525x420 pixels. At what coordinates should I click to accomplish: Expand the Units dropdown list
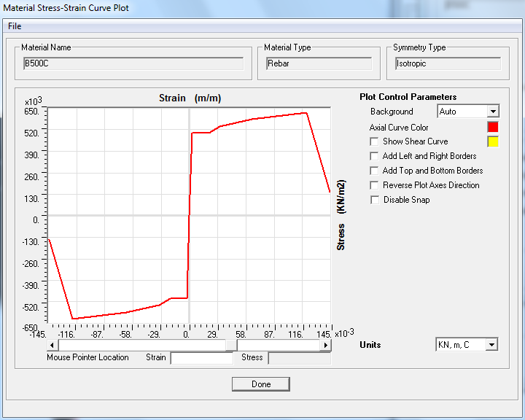point(492,345)
